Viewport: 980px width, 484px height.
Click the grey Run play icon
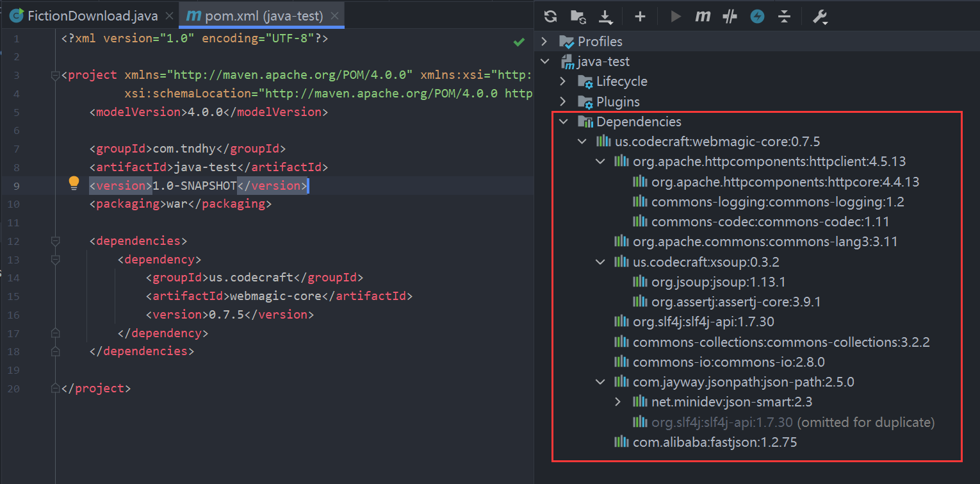click(x=676, y=17)
